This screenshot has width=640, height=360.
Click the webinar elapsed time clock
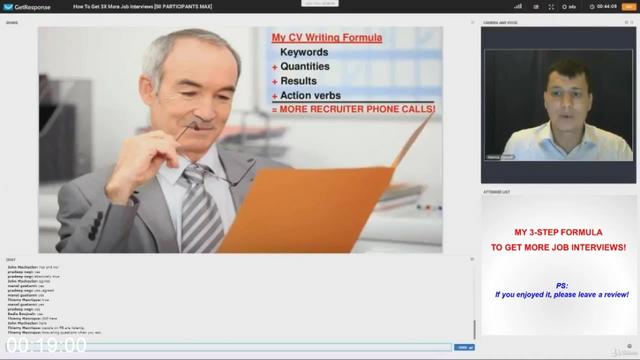click(603, 7)
